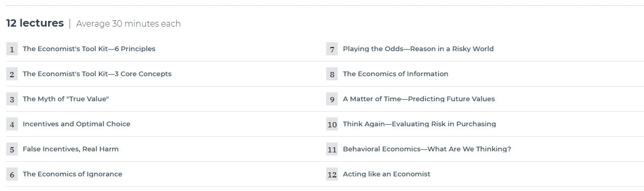Image resolution: width=644 pixels, height=191 pixels.
Task: Open "Behavioral Economics—What Are We Thinking?" lecture
Action: coord(427,149)
